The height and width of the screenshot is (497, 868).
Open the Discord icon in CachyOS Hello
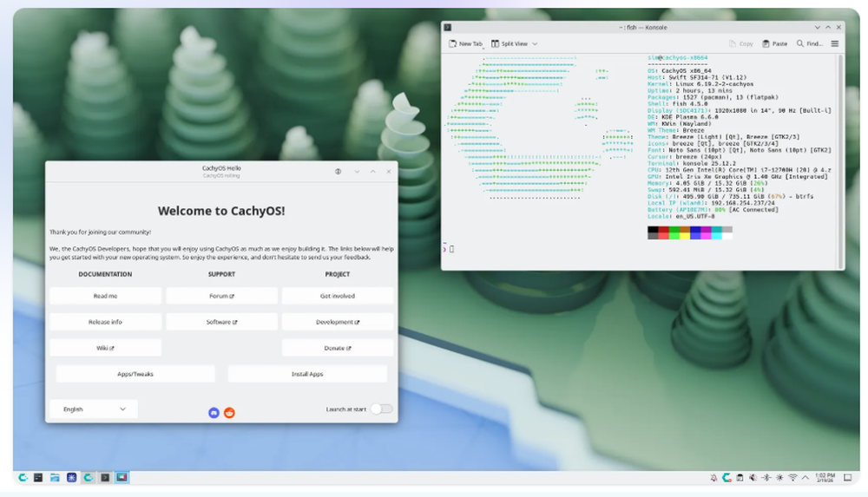coord(214,413)
